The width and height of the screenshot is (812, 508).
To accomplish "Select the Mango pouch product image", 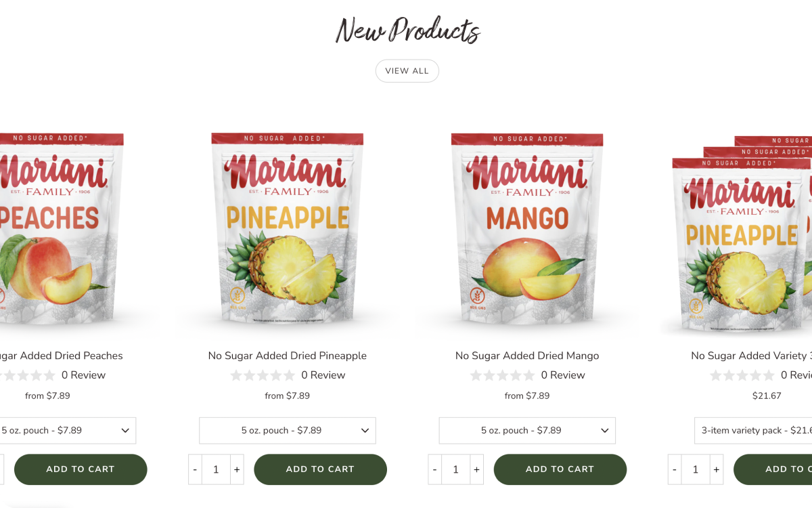I will [527, 227].
